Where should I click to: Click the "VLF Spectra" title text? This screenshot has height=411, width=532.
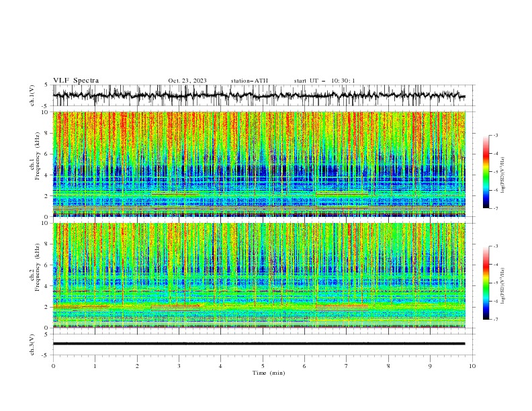76,81
